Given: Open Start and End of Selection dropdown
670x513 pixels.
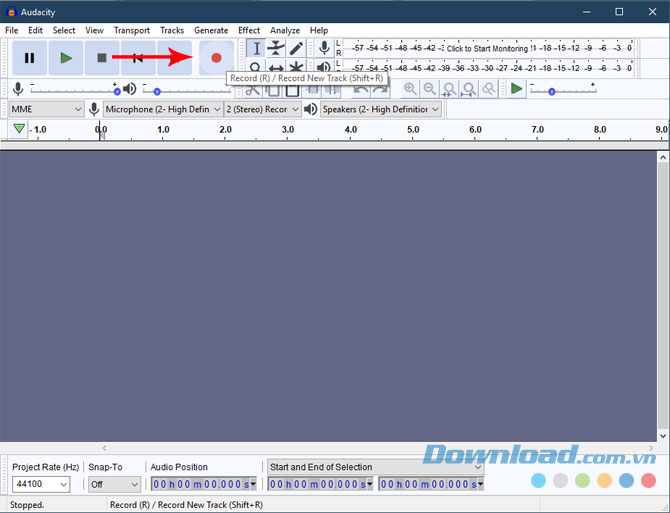Looking at the screenshot, I should 375,467.
